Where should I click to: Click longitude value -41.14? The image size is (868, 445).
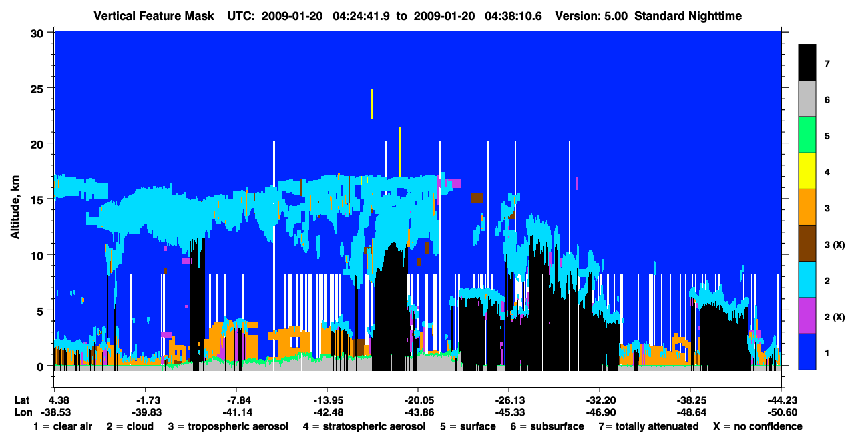pyautogui.click(x=236, y=412)
